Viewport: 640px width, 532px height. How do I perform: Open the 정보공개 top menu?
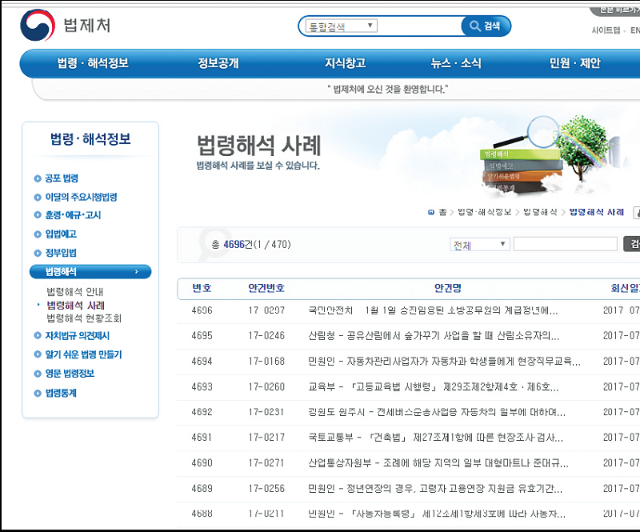click(218, 63)
